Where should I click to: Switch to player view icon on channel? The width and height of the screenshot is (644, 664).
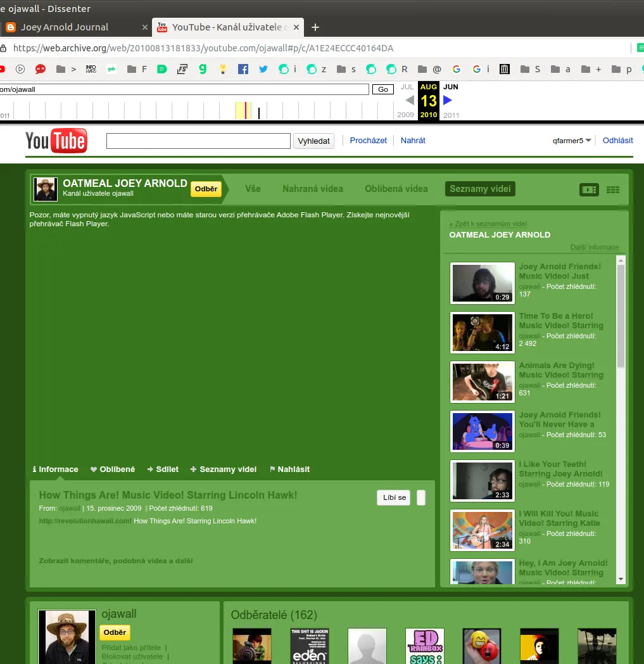tap(589, 189)
